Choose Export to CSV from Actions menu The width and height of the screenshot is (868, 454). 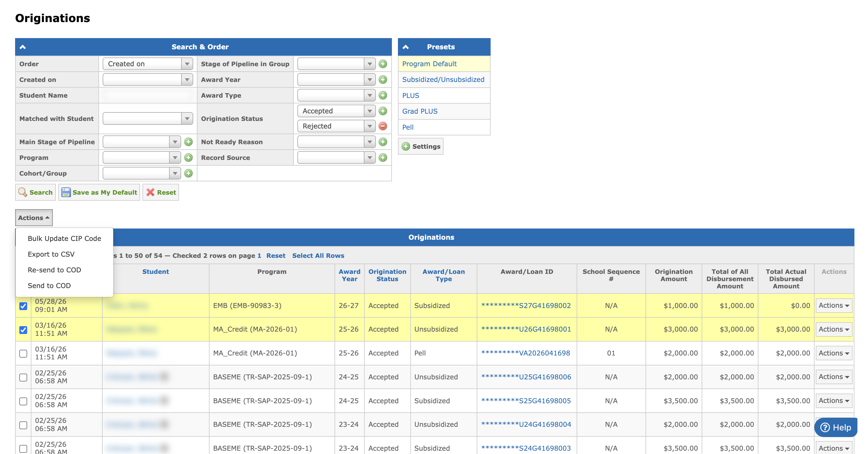[x=51, y=254]
